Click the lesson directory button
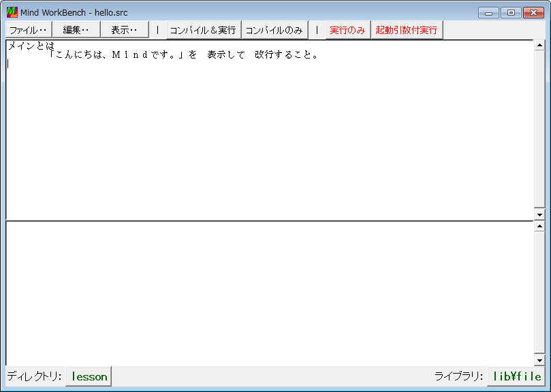Screen dimensions: 551x392 pos(89,376)
